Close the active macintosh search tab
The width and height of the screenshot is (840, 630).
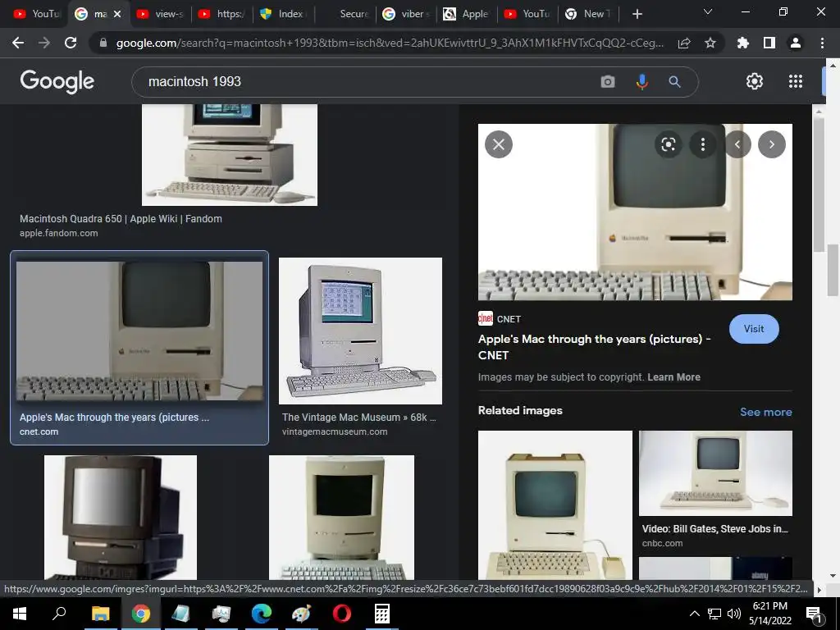click(x=117, y=14)
